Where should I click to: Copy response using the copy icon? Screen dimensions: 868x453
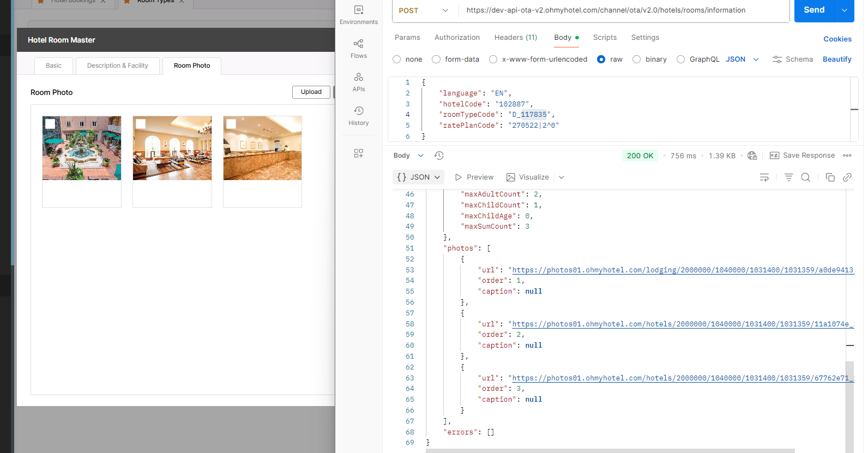coord(830,177)
